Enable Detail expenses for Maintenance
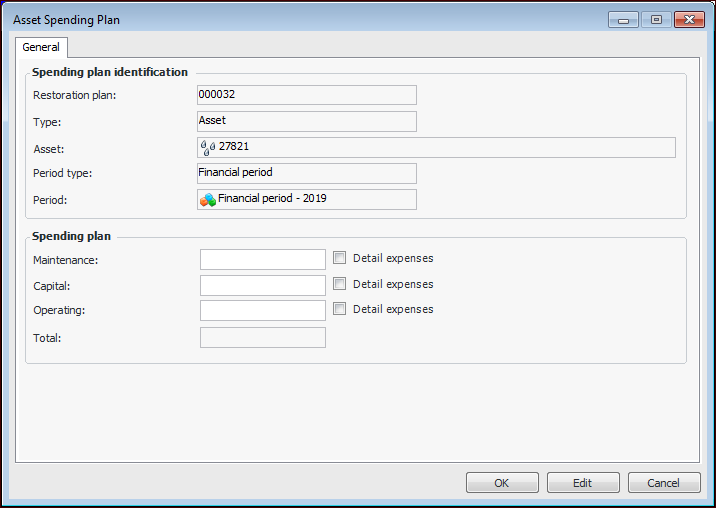This screenshot has width=716, height=508. coord(340,258)
